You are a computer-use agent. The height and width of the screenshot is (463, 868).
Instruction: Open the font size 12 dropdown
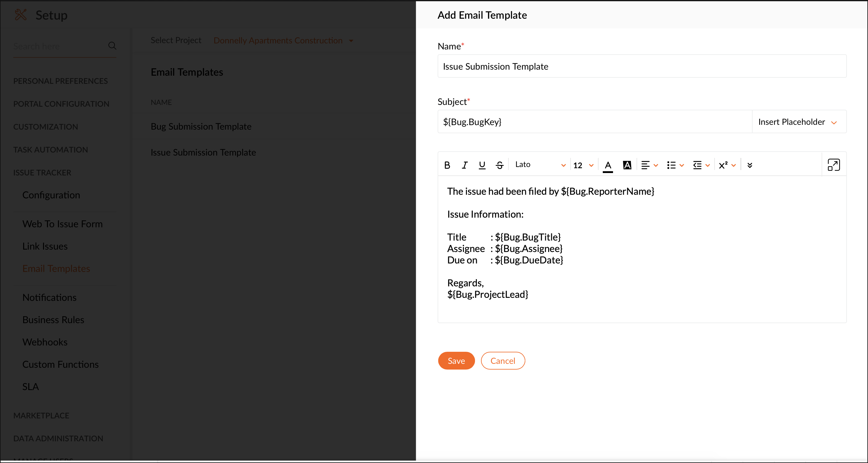583,165
